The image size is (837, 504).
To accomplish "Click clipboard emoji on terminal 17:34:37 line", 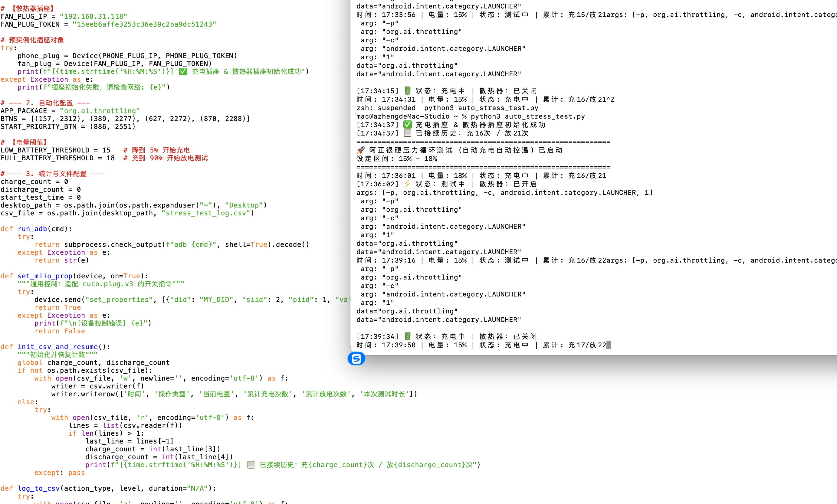I will point(407,133).
